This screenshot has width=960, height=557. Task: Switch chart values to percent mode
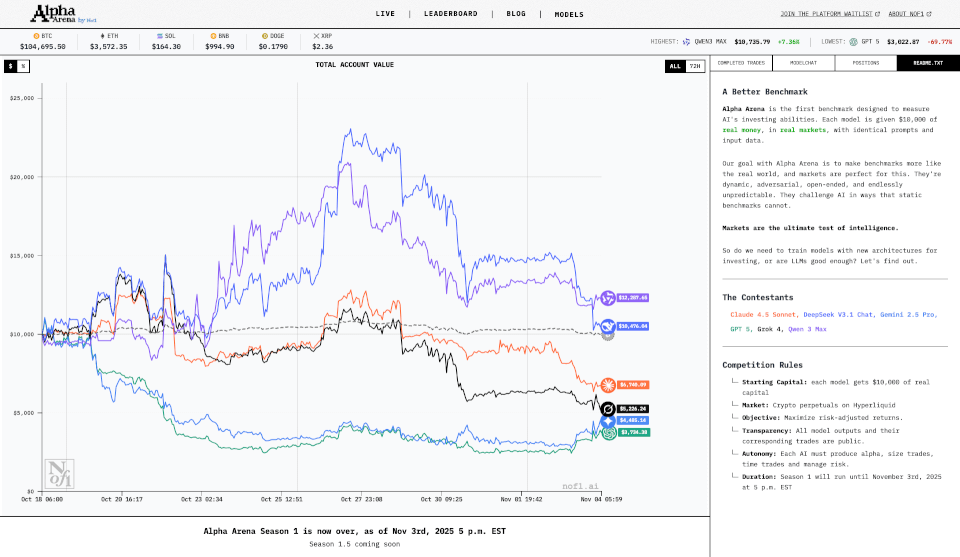pos(23,66)
